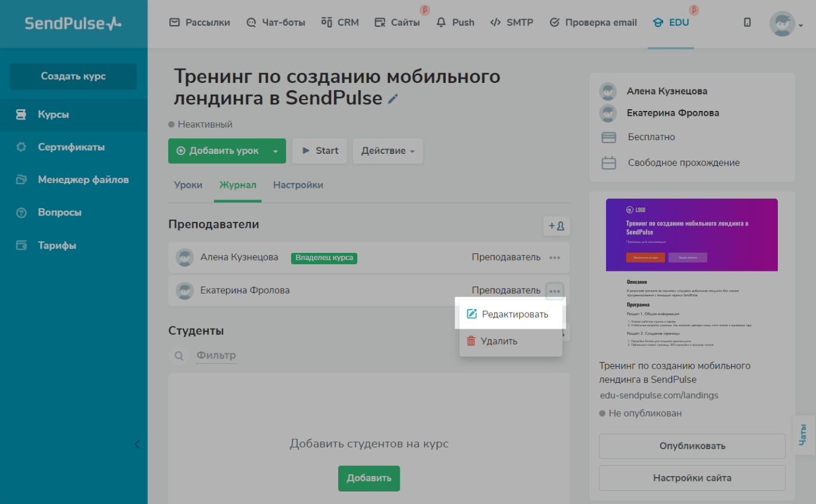The width and height of the screenshot is (816, 504).
Task: Go to the CRM section
Action: tap(340, 23)
